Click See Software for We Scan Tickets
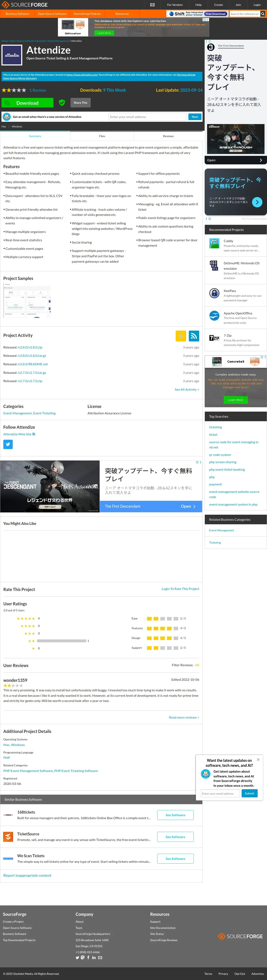 coord(175,859)
